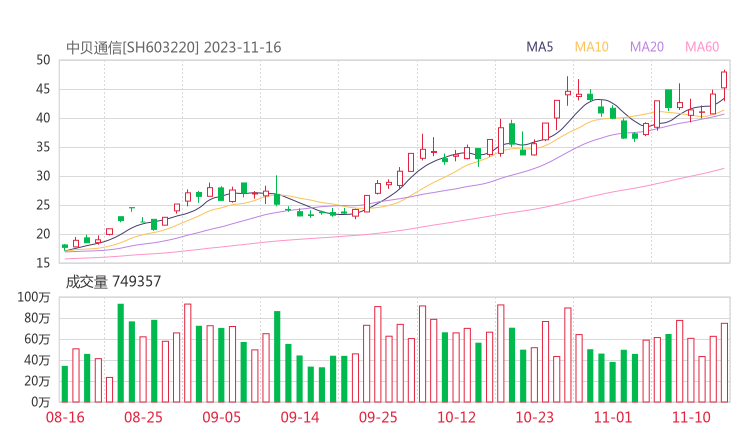
Task: Click the 08-25 date axis label
Action: pyautogui.click(x=143, y=417)
